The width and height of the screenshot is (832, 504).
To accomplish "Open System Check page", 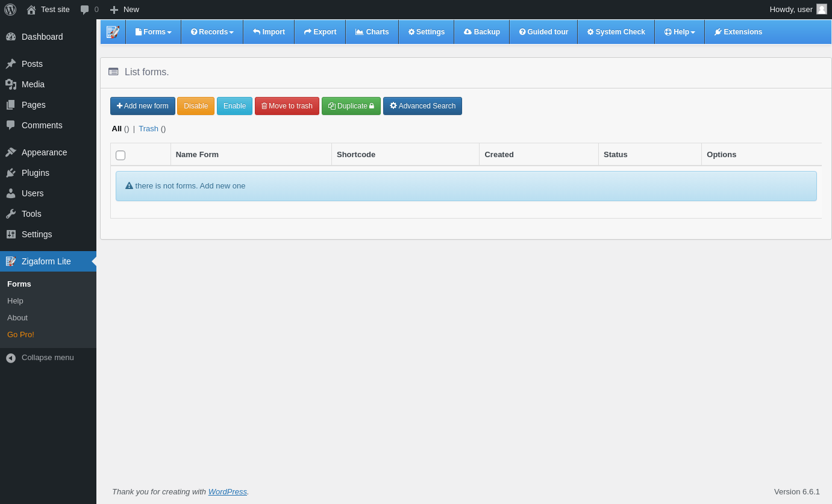I will point(616,32).
